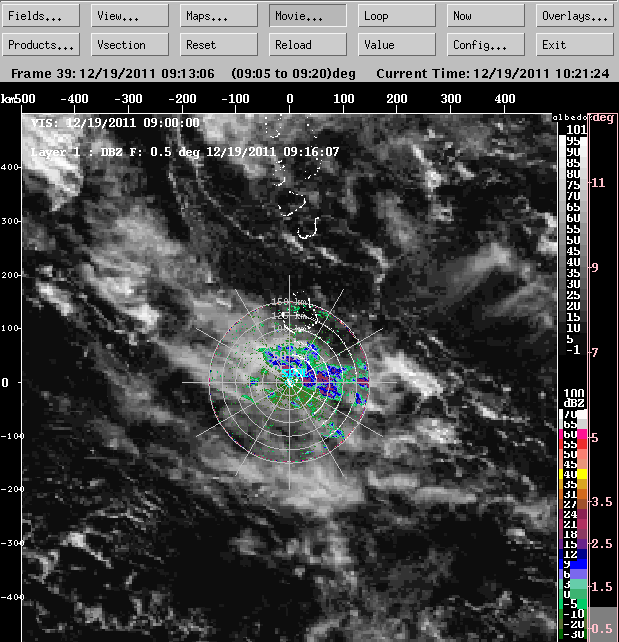The image size is (619, 642).
Task: Toggle the Vsection vertical section mode
Action: point(131,45)
